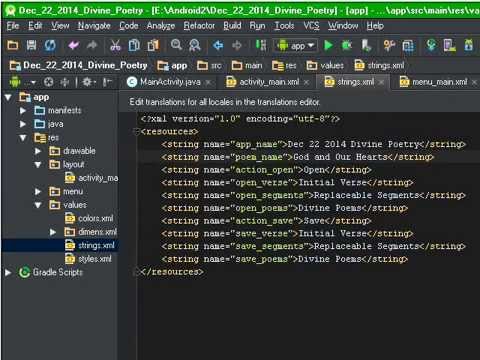The image size is (480, 360).
Task: Collapse the layout folder arrow
Action: [x=38, y=165]
